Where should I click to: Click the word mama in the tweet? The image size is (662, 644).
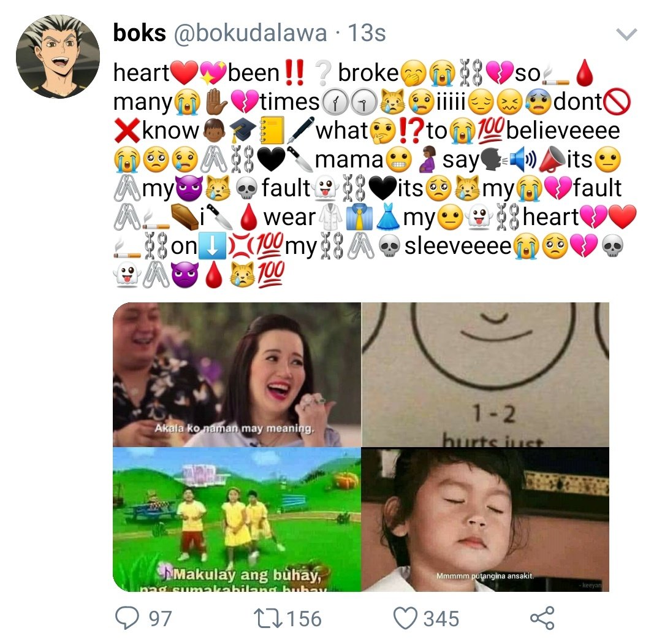tap(349, 159)
